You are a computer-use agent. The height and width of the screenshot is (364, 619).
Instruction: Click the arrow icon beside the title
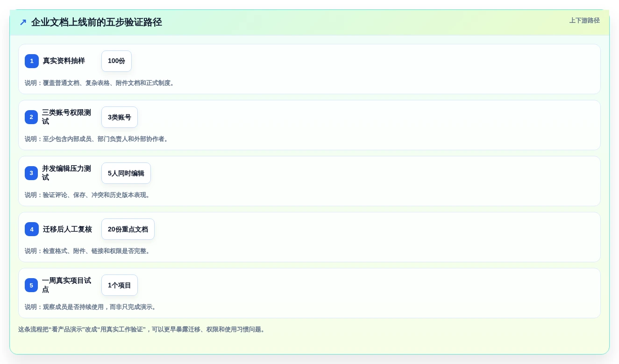(23, 22)
